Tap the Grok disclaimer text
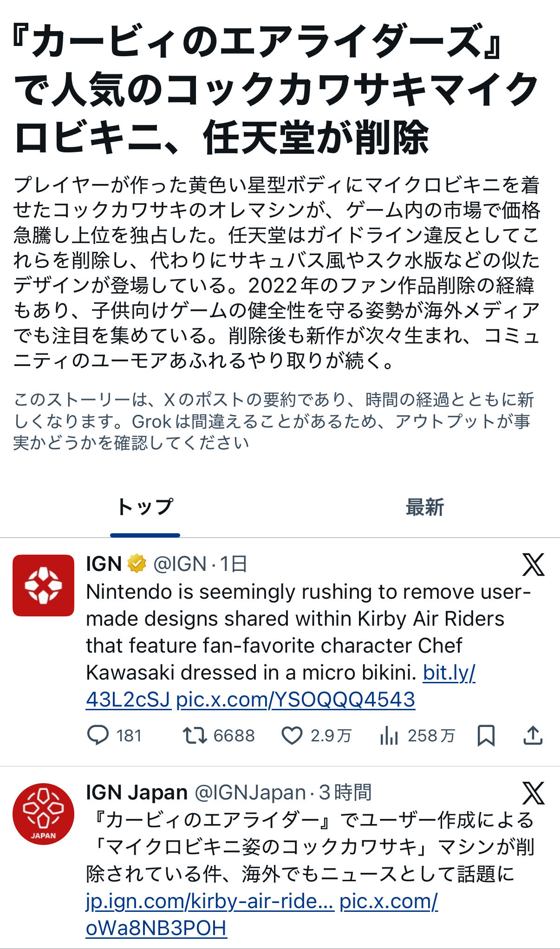 click(273, 421)
